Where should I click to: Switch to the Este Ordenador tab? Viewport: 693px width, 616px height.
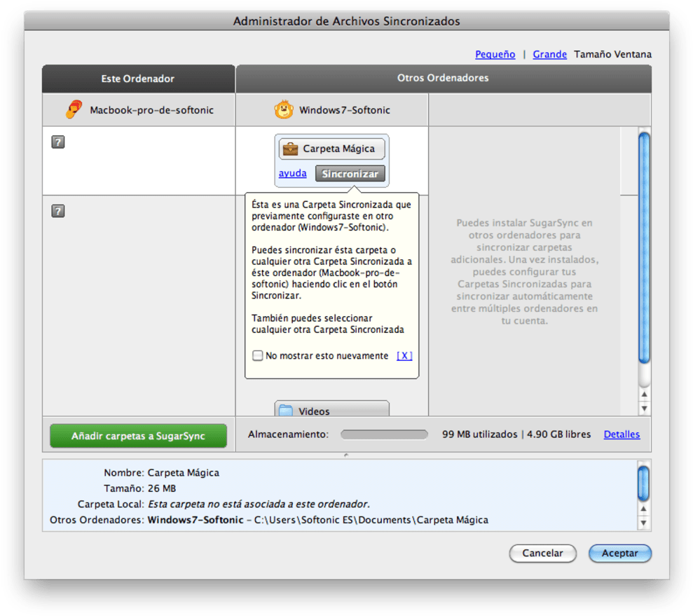tap(138, 78)
